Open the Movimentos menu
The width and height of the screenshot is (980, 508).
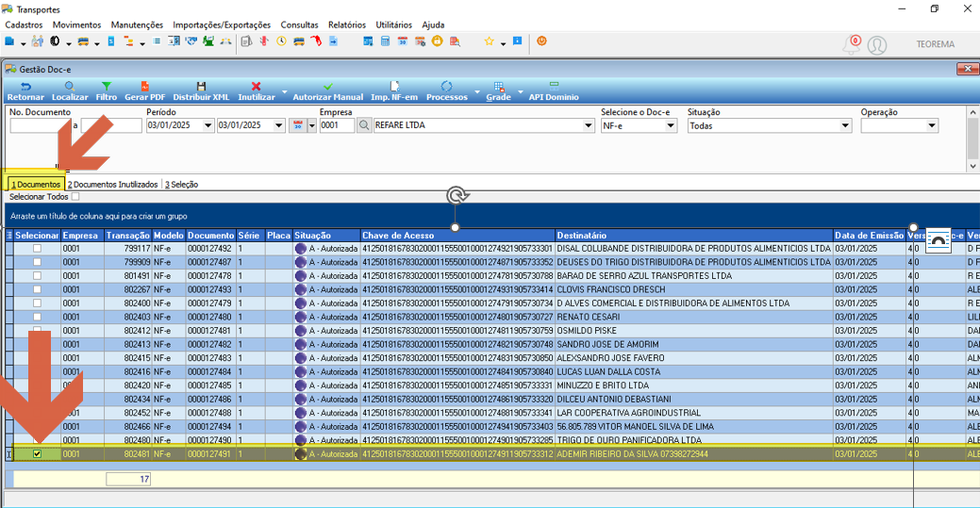coord(77,25)
